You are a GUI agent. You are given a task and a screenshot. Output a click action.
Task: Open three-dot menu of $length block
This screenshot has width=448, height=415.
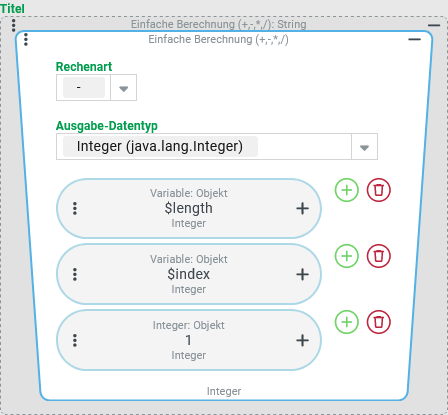click(x=75, y=208)
